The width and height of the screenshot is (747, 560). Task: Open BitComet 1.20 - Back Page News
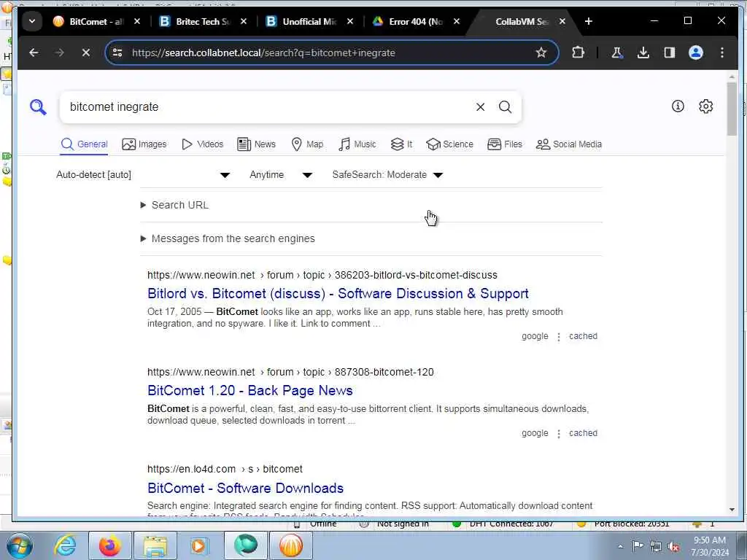coord(250,391)
